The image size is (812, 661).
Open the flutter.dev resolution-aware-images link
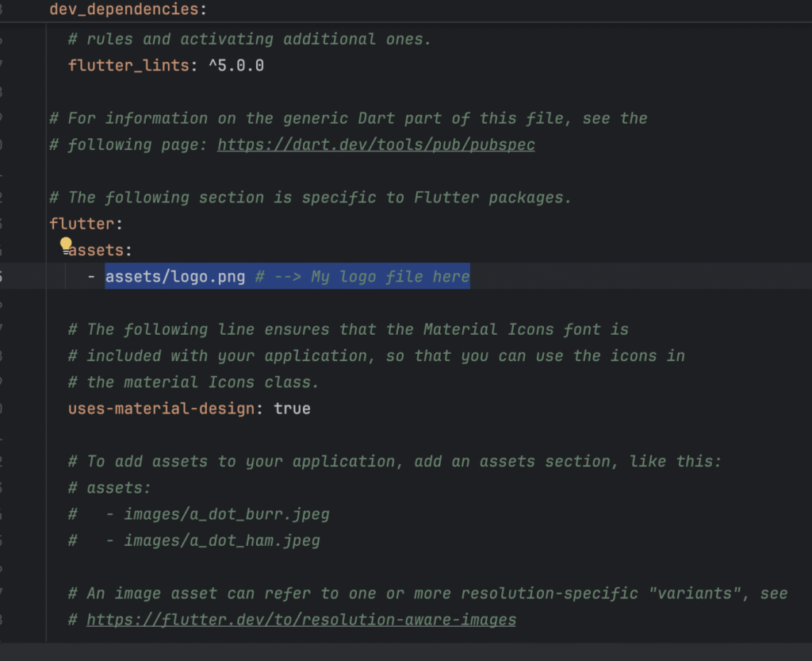click(x=301, y=620)
